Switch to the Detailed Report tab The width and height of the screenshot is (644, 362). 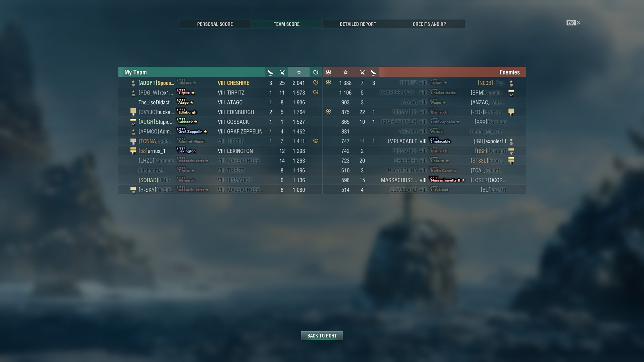click(358, 24)
